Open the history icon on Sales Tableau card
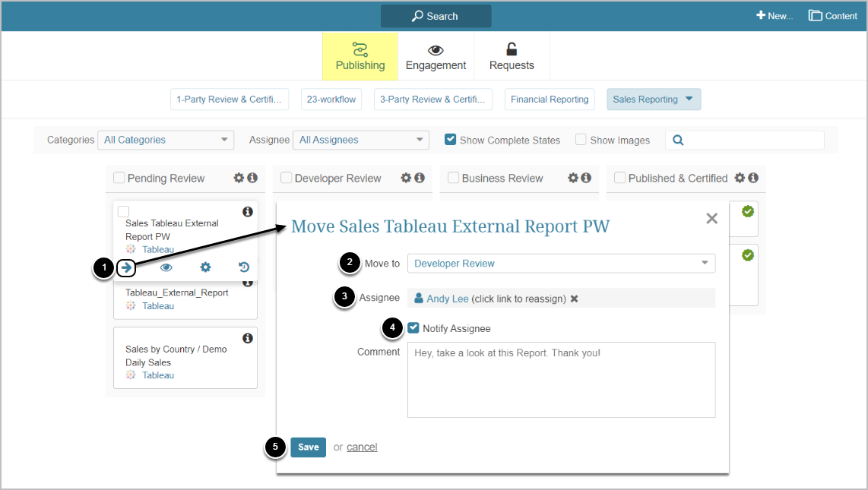 click(x=244, y=267)
